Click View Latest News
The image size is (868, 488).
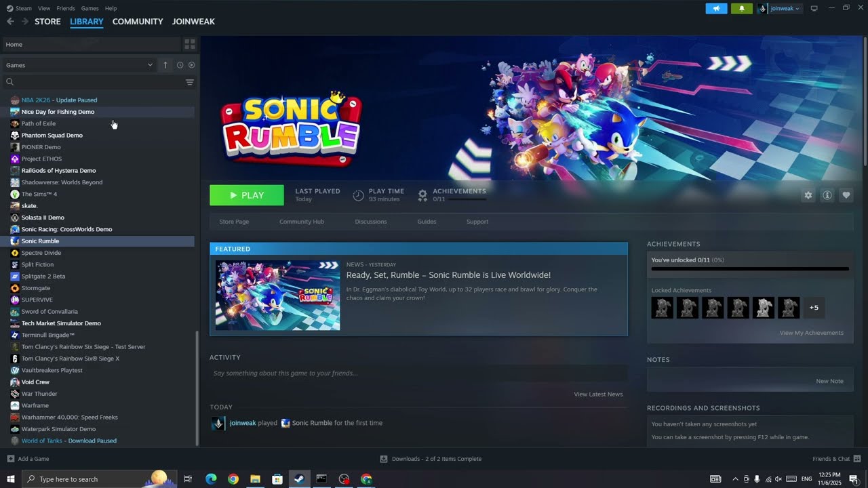coord(598,394)
